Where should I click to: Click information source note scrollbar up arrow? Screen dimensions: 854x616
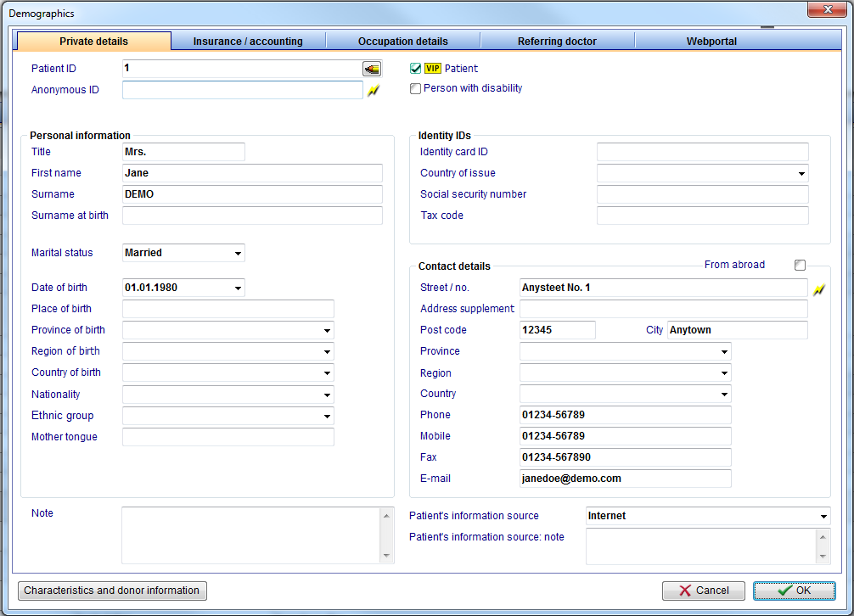click(823, 536)
